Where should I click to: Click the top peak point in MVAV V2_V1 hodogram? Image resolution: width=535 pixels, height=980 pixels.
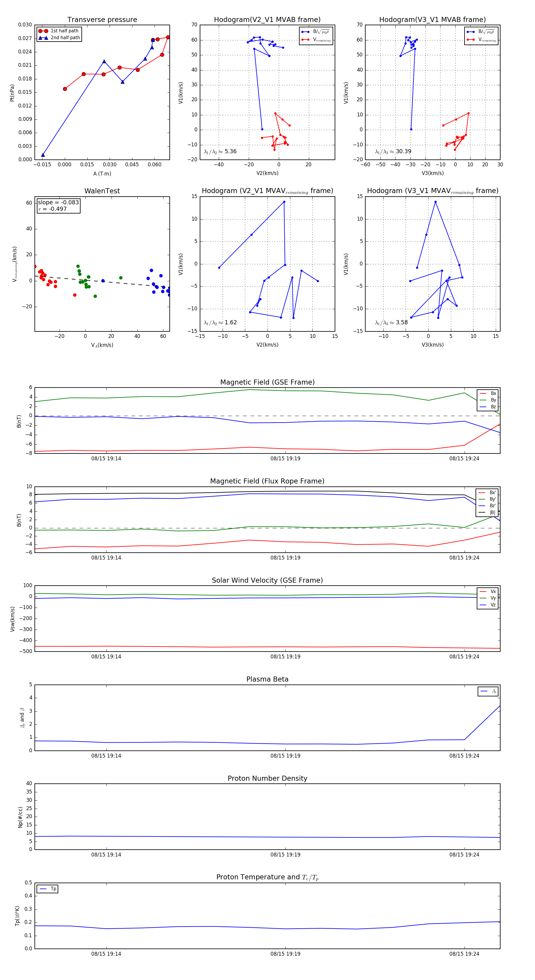[284, 202]
